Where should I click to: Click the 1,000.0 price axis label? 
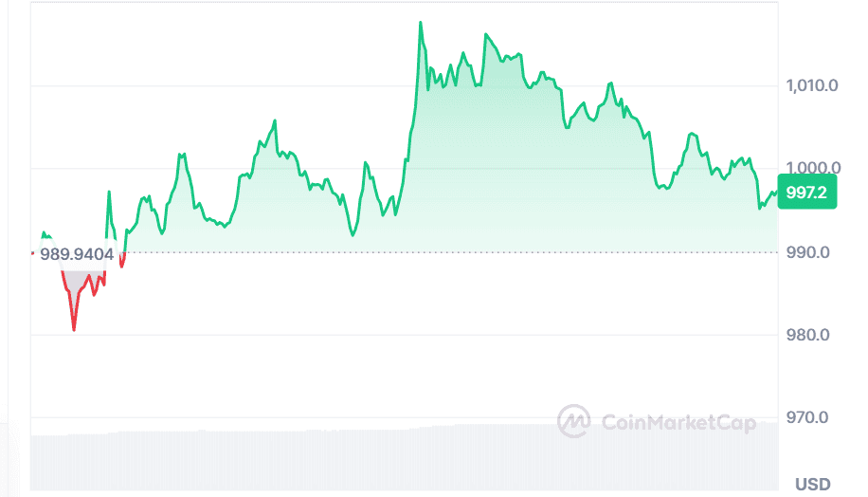[x=812, y=169]
